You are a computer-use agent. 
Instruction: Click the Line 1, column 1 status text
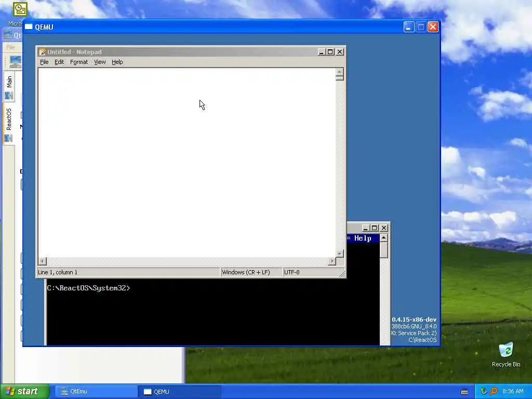[58, 272]
